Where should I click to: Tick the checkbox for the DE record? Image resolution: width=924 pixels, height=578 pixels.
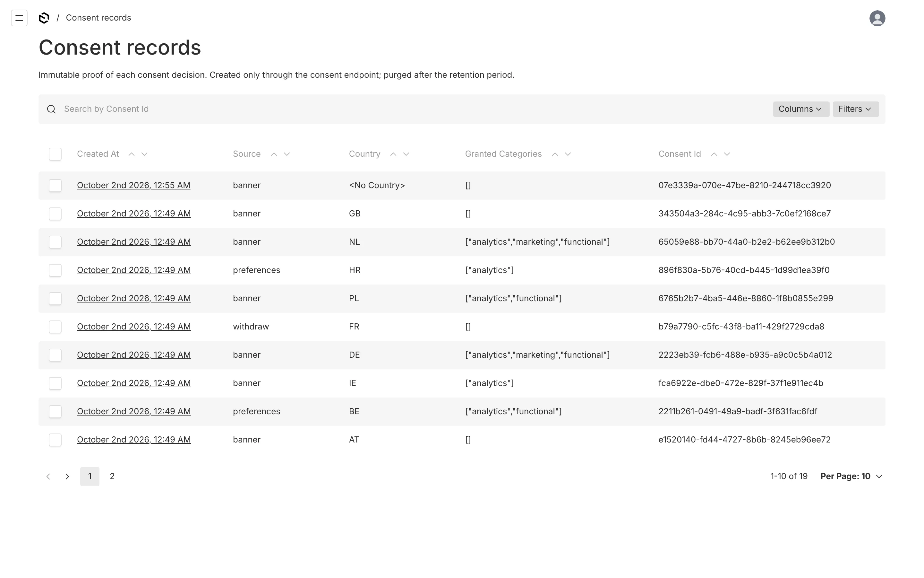pos(55,355)
